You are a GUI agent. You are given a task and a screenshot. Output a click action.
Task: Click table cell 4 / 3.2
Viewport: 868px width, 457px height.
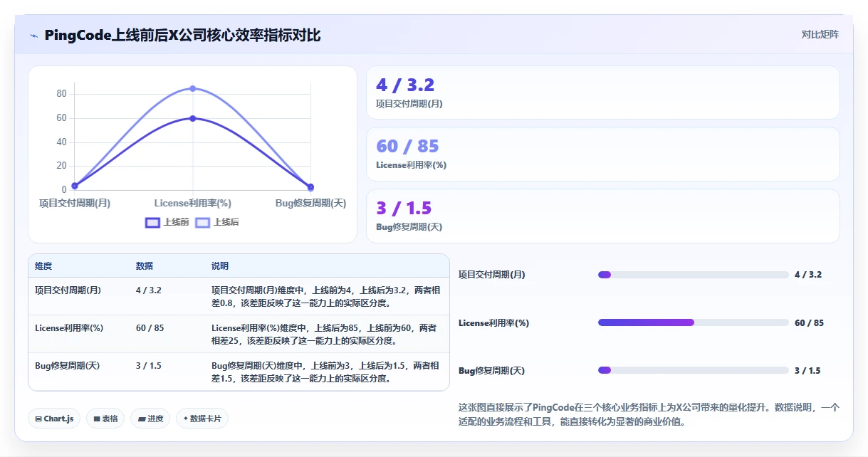click(x=149, y=290)
